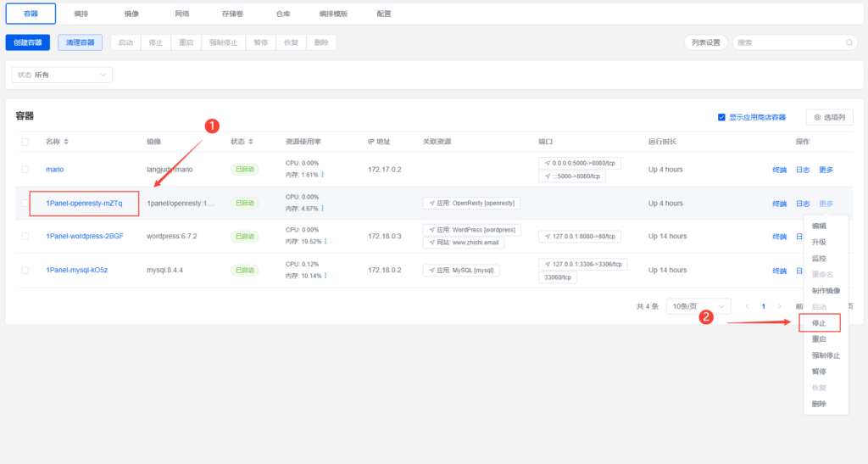Choose 监控 from the 更多 dropdown menu
Screen dimensions: 868x464
819,259
